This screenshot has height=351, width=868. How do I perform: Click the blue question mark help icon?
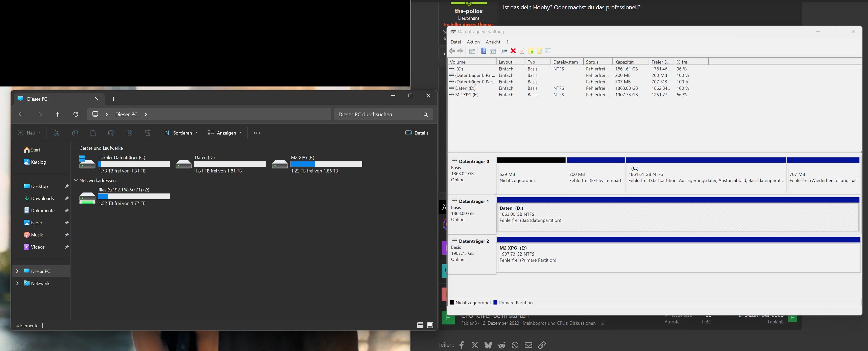pyautogui.click(x=484, y=51)
